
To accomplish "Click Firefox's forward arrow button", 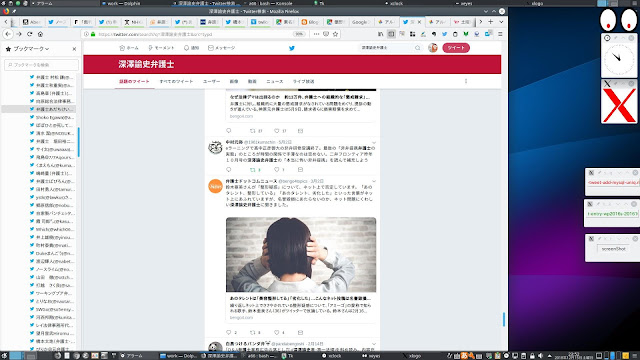I will coord(19,34).
